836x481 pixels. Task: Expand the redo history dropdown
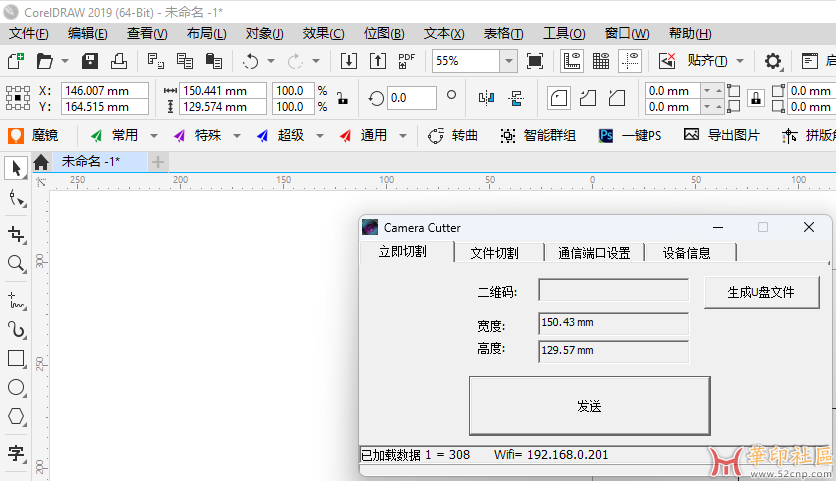(316, 61)
